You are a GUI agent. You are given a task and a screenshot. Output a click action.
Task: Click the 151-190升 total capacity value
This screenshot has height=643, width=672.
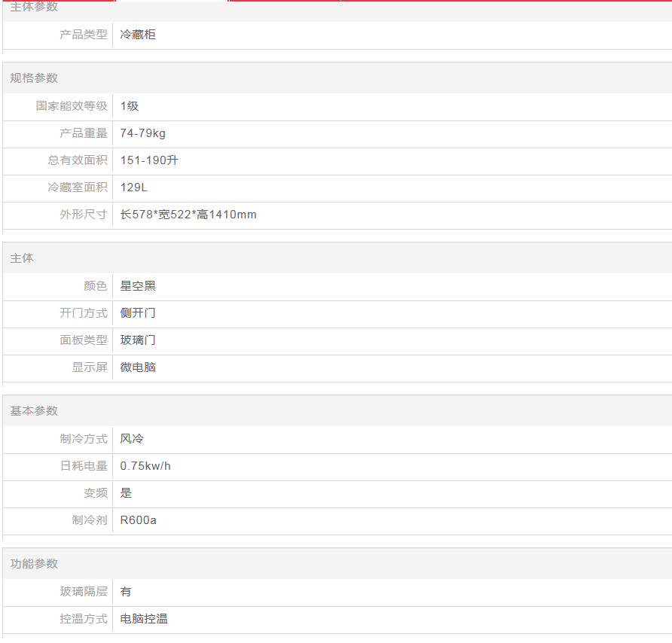coord(149,160)
